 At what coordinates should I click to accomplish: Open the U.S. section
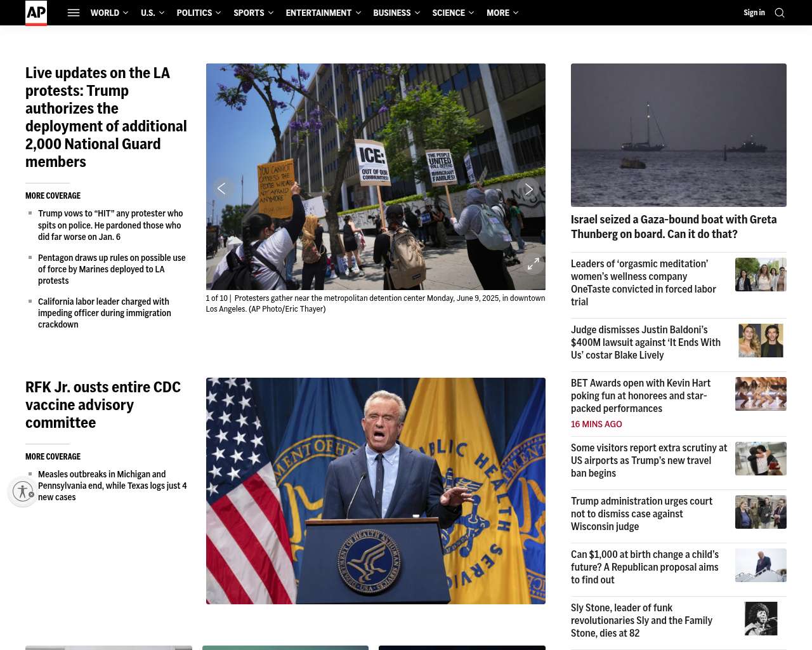click(148, 13)
